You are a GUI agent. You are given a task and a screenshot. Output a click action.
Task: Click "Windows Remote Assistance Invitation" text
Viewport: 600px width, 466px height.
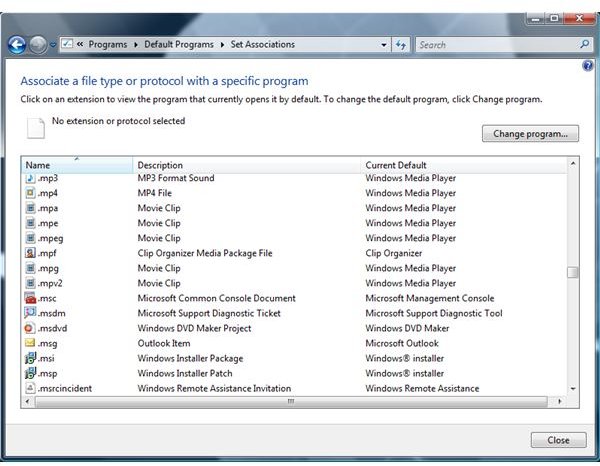coord(214,388)
